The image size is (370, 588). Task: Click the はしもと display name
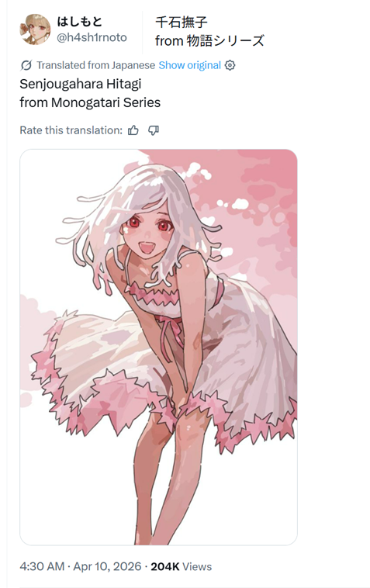(79, 22)
